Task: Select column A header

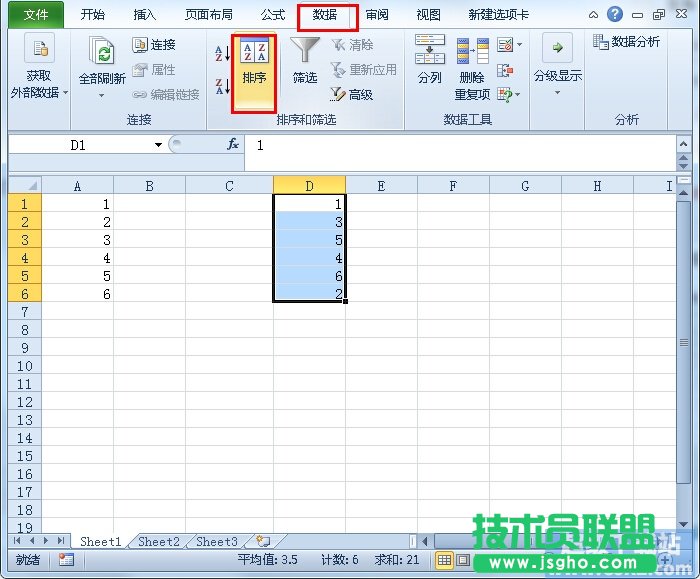Action: [77, 185]
